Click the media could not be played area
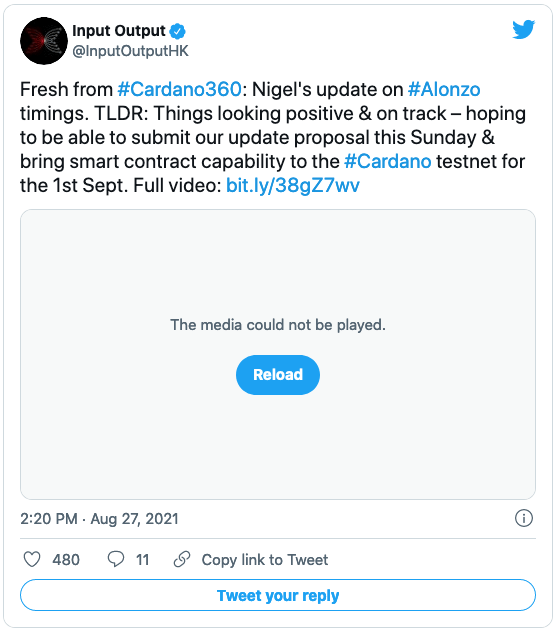Image resolution: width=556 pixels, height=631 pixels. pos(278,325)
